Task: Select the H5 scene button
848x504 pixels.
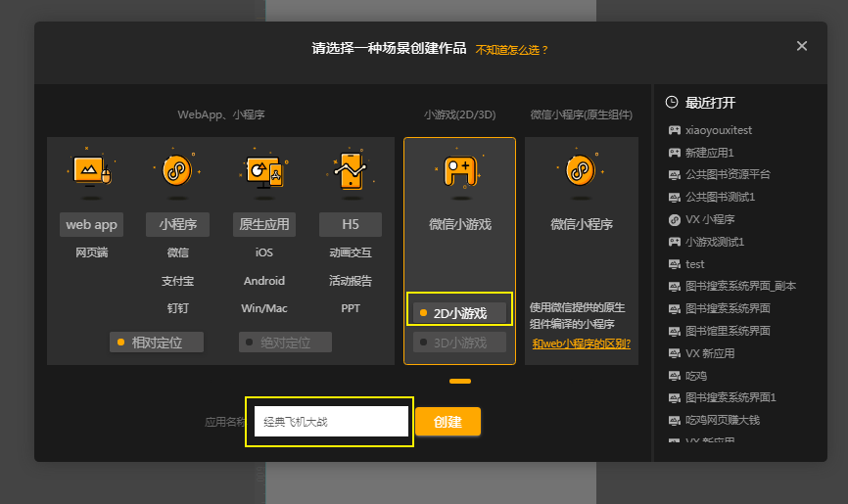Action: pyautogui.click(x=351, y=224)
